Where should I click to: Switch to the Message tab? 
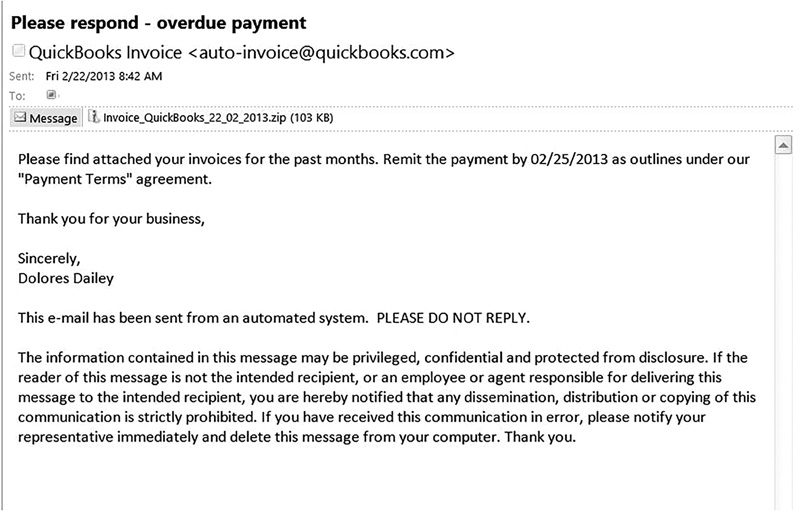click(x=46, y=118)
